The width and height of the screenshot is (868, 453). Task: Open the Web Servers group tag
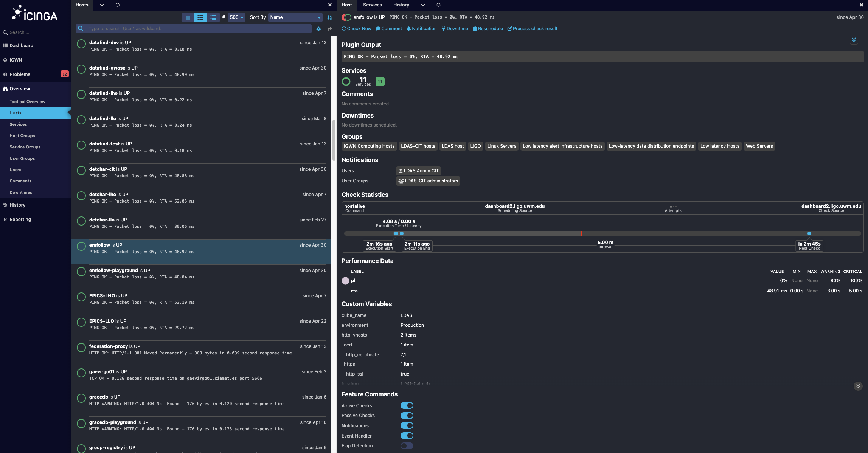tap(759, 146)
